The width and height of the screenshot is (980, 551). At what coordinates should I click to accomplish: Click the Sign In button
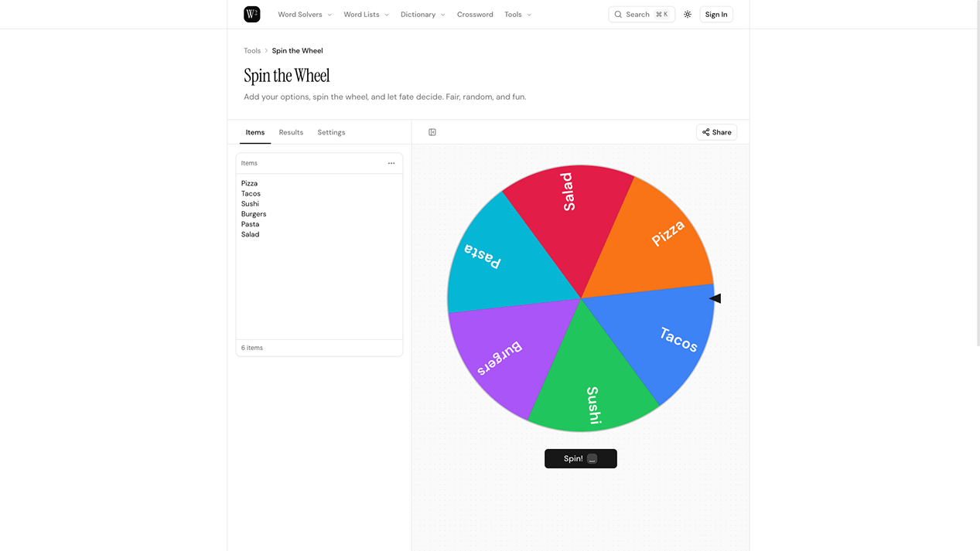pyautogui.click(x=716, y=15)
